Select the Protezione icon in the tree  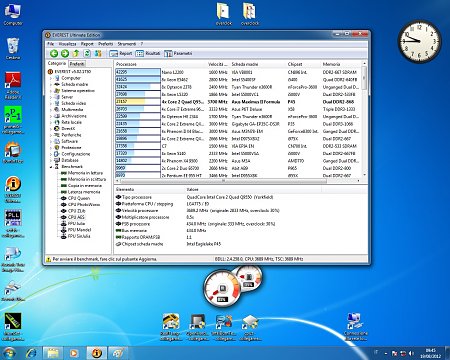coord(57,148)
